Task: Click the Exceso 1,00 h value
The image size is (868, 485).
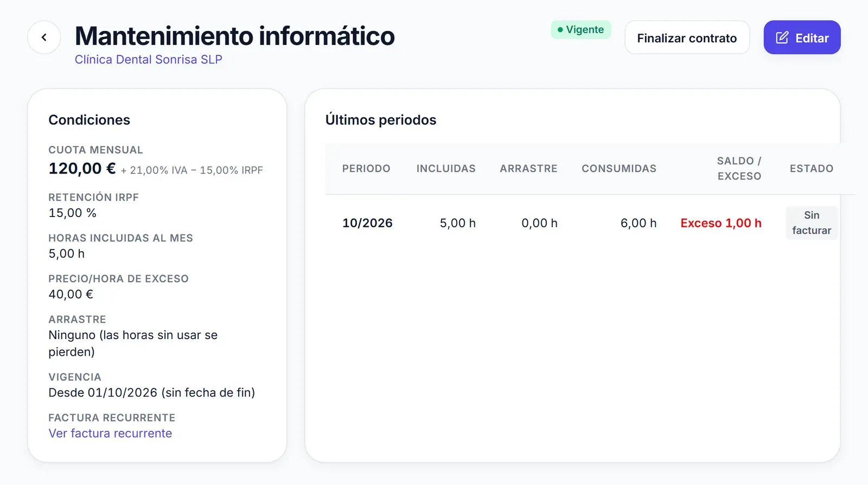Action: [x=721, y=223]
